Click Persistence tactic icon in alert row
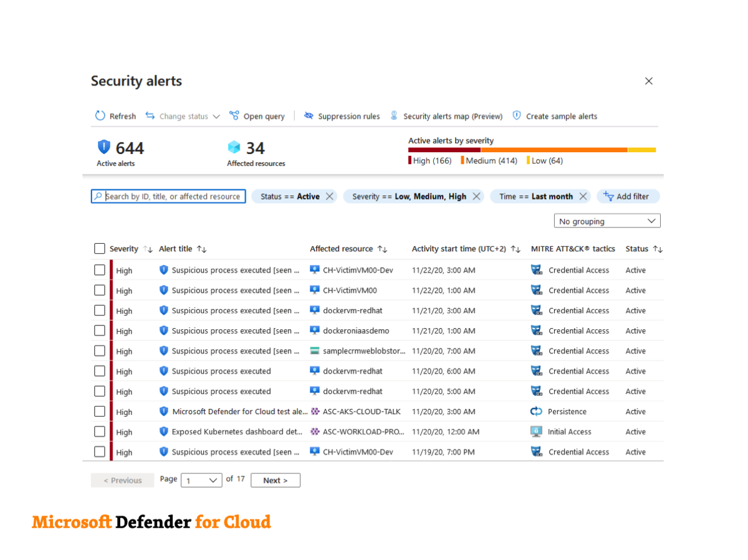 [536, 412]
